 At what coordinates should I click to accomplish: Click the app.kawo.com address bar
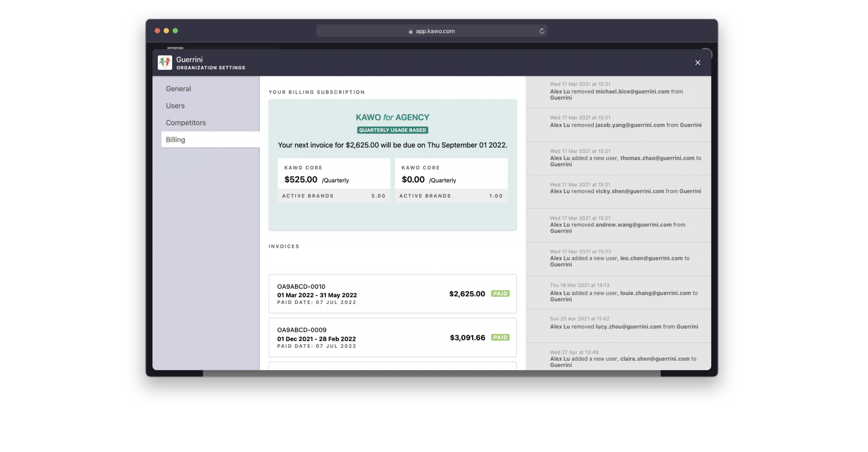click(431, 31)
